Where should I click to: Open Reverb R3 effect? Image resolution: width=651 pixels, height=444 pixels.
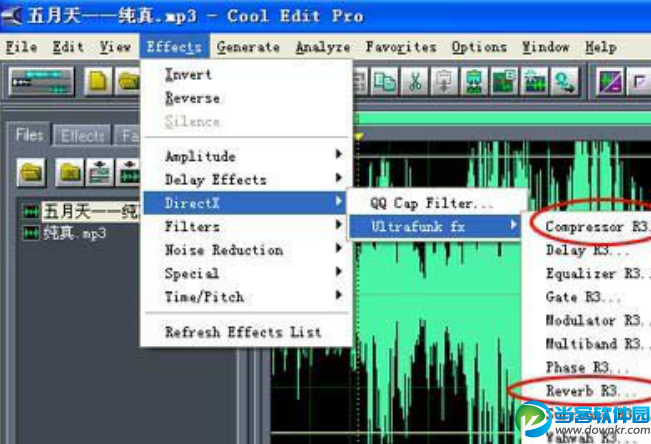tap(586, 391)
